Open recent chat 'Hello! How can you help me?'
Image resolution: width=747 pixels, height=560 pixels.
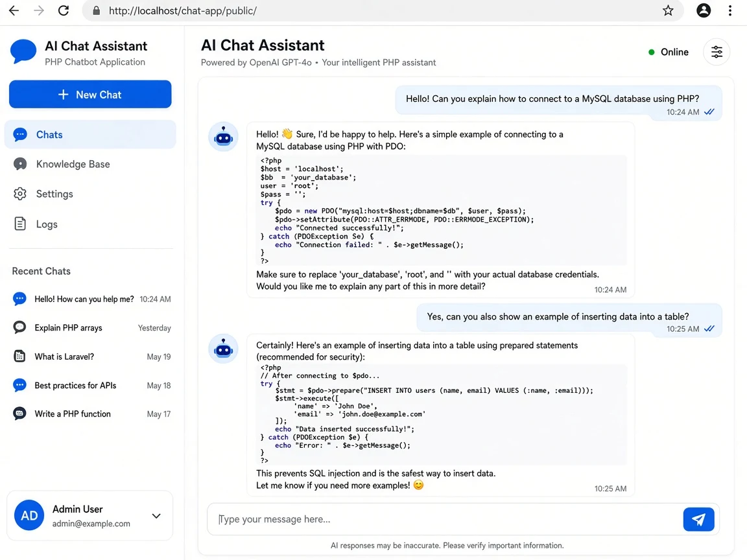coord(91,299)
